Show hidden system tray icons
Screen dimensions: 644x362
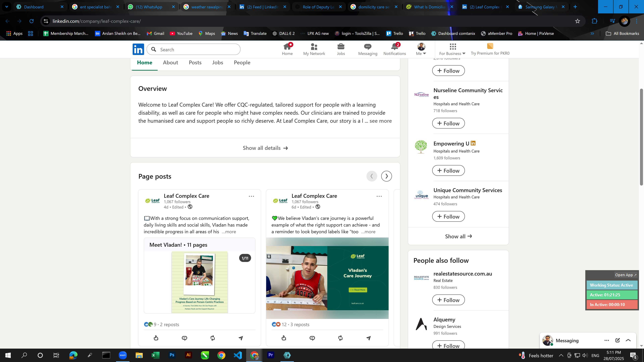point(561,355)
